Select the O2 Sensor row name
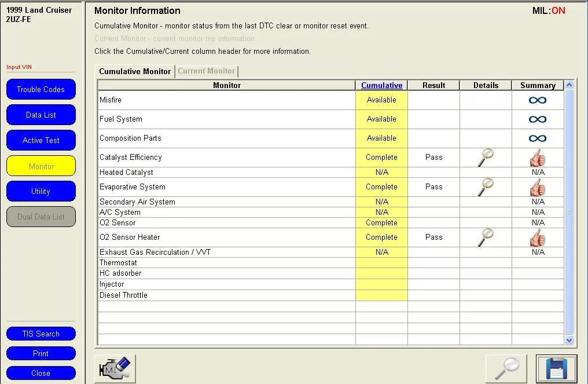Viewport: 588px width, 384px height. (x=117, y=222)
